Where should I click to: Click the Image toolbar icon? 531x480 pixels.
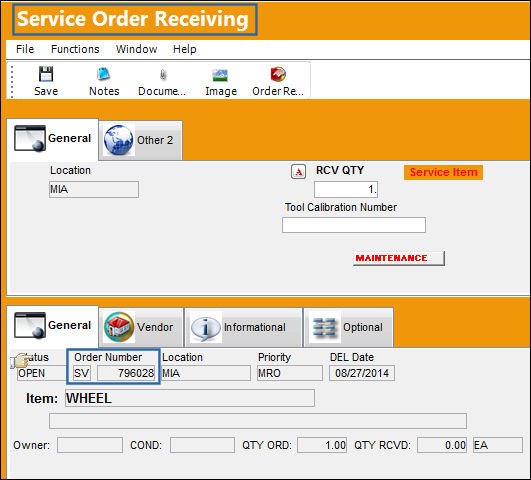tap(220, 75)
